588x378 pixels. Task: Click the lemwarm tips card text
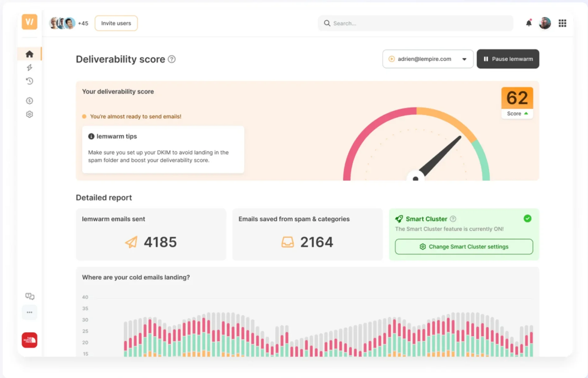158,156
